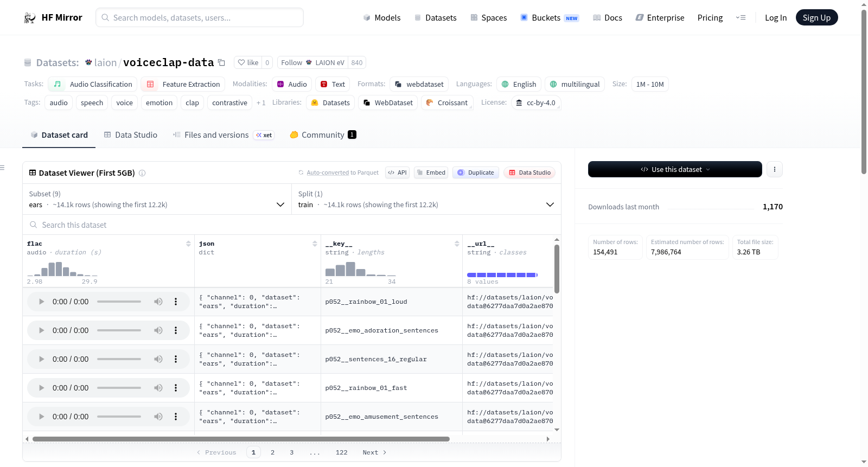Filter by Audio Classification task tag
Viewport: 868px width, 467px height.
(x=93, y=84)
